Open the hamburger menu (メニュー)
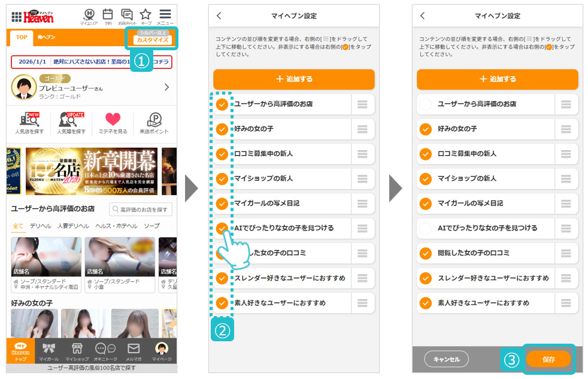 coord(165,16)
